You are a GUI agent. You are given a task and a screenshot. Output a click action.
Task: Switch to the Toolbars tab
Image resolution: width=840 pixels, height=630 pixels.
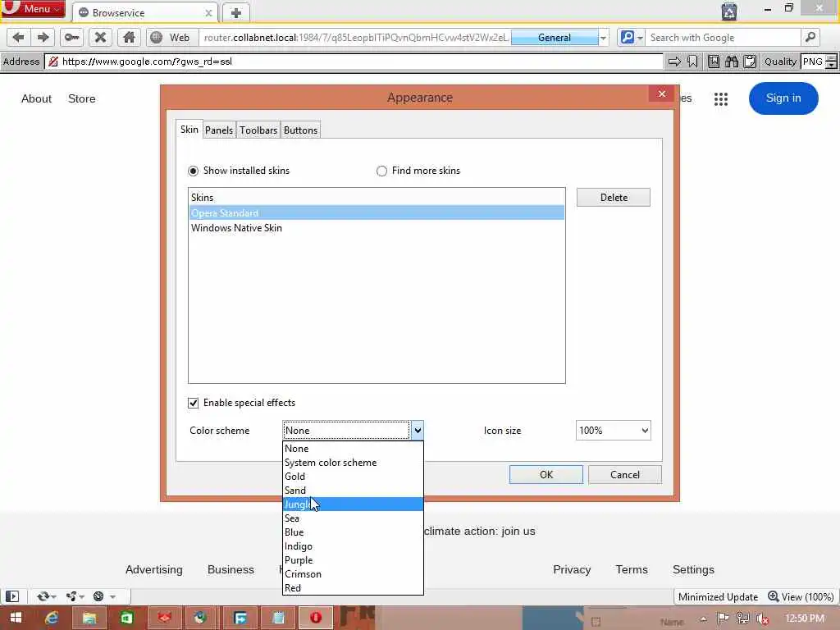(x=258, y=130)
